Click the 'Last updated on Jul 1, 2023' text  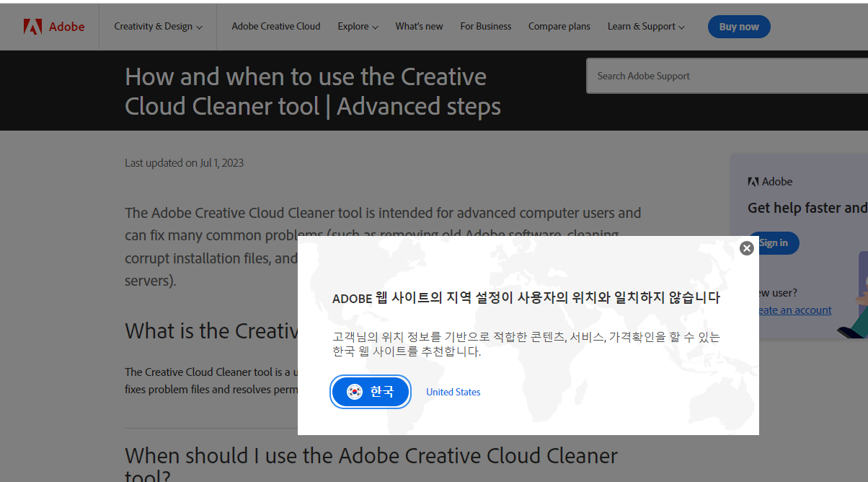[x=185, y=163]
